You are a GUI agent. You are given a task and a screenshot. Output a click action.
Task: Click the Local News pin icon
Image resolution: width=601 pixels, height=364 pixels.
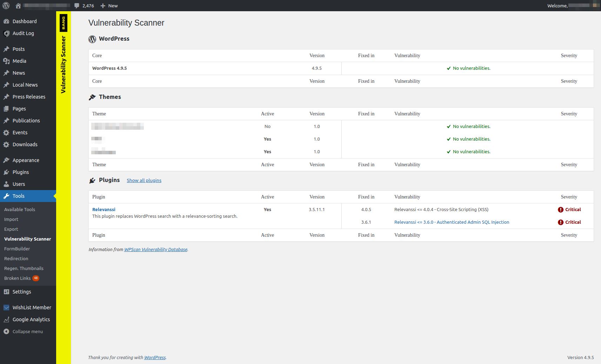6,85
